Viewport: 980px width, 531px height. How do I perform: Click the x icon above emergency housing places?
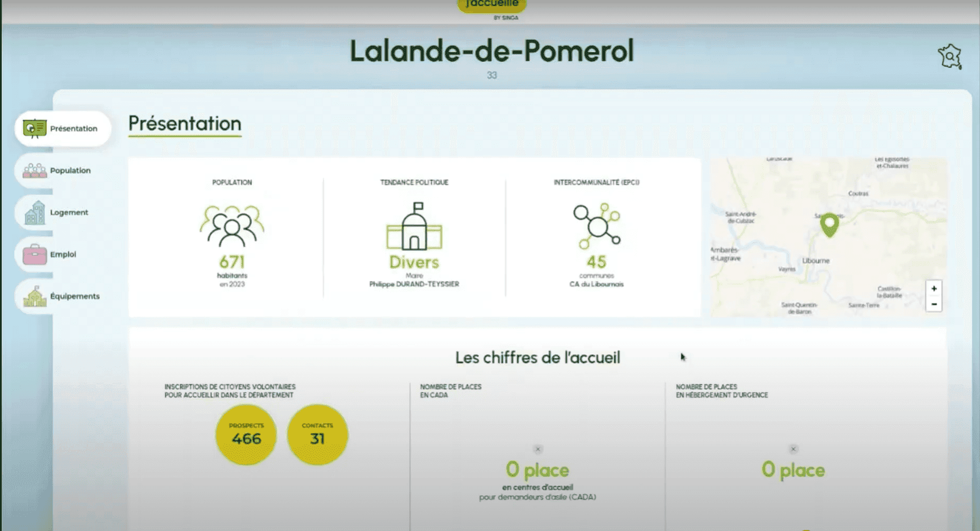click(x=793, y=449)
